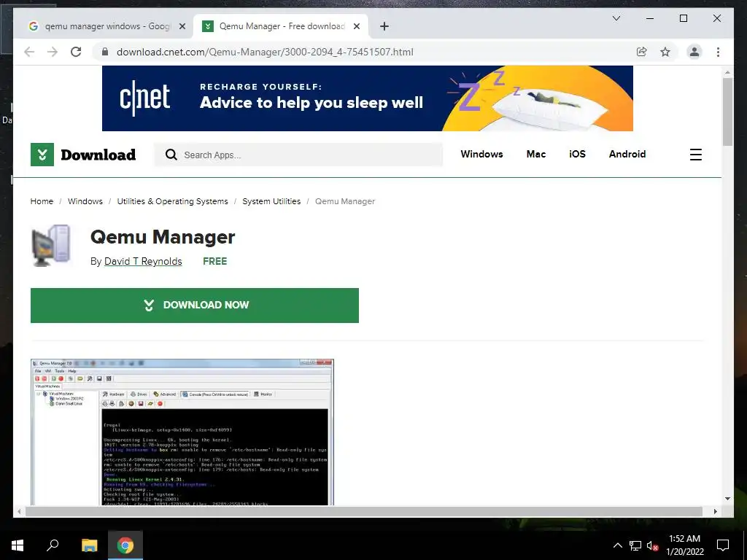
Task: Click the horizontal scroll right arrow
Action: pyautogui.click(x=715, y=511)
